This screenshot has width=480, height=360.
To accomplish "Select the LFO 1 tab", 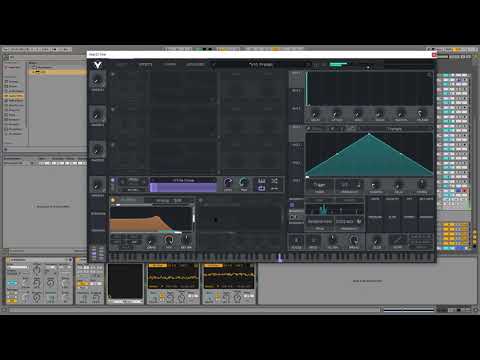I will (296, 133).
